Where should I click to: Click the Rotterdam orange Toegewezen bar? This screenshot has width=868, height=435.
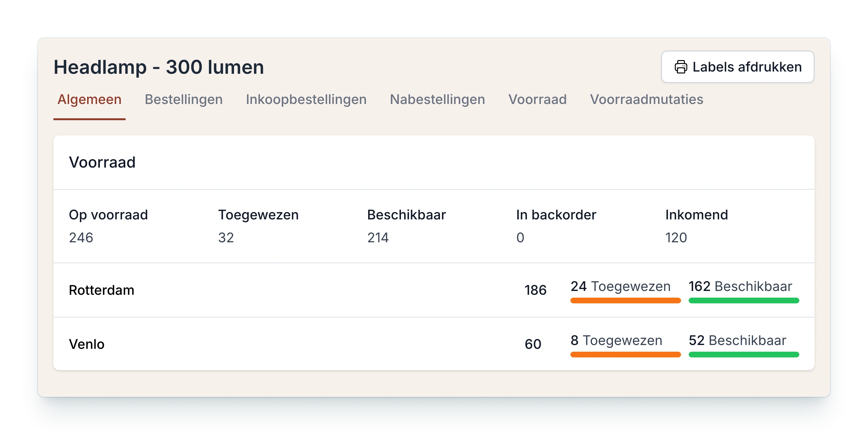tap(625, 300)
